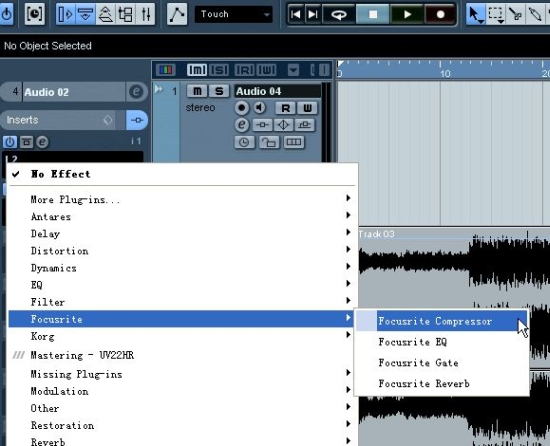Screen dimensions: 550x446
Task: Toggle insert slot 1 power button
Action: [x=9, y=142]
